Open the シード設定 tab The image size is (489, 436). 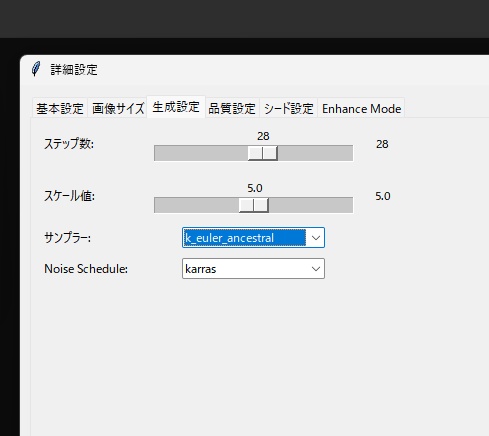click(x=289, y=108)
